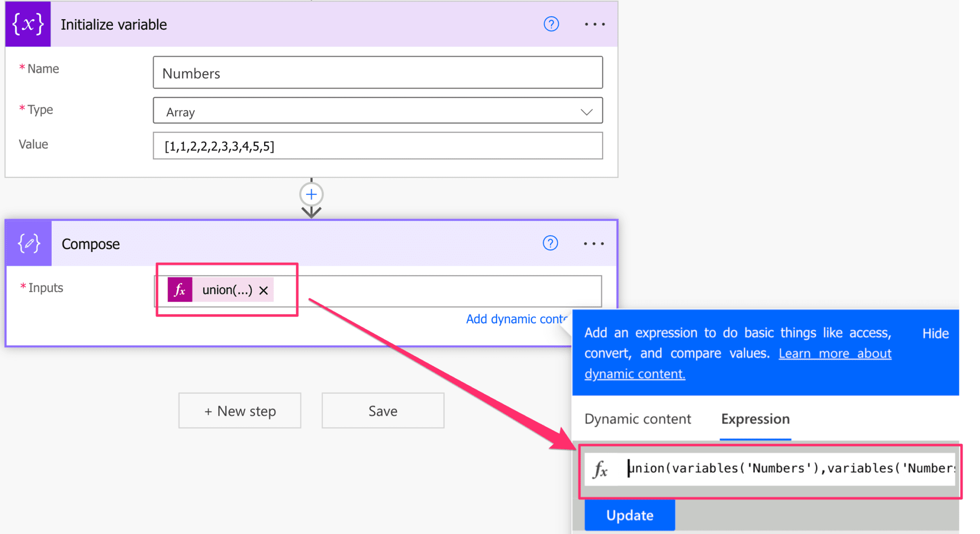980x534 pixels.
Task: Open help for the Compose action
Action: coord(550,243)
